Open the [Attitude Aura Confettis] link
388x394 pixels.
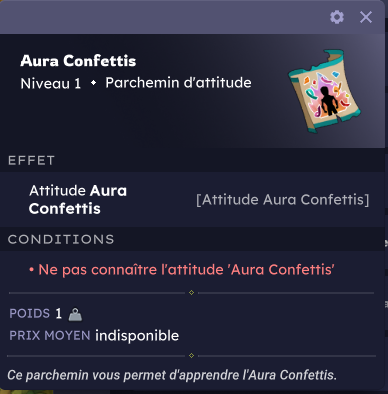tap(283, 200)
